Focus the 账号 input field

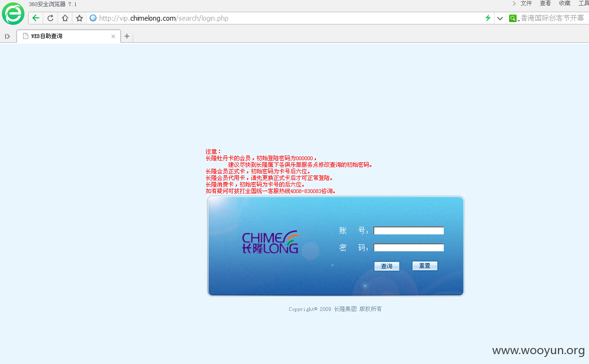408,231
